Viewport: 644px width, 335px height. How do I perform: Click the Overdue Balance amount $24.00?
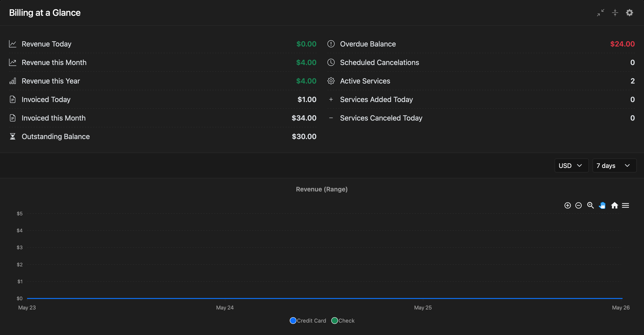pyautogui.click(x=622, y=44)
